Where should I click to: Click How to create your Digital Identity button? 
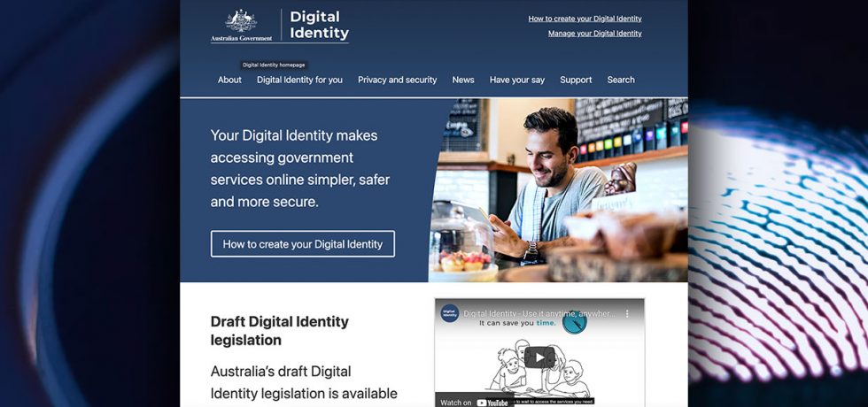coord(303,244)
